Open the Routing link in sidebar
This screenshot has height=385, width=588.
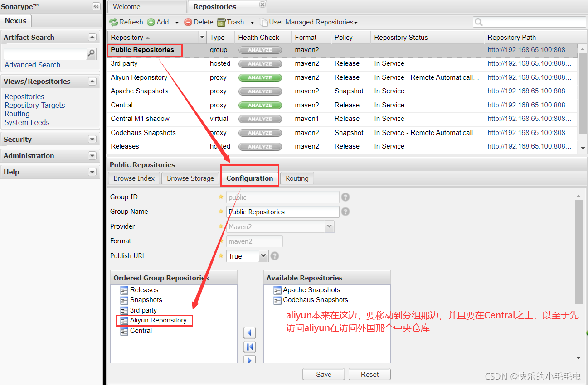click(x=17, y=114)
